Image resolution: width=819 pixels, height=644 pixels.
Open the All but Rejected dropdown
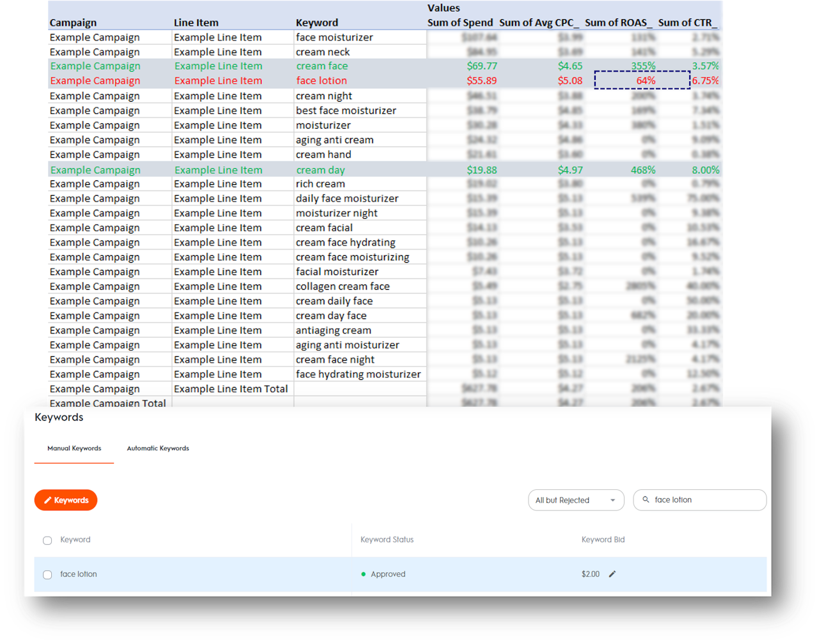(576, 500)
